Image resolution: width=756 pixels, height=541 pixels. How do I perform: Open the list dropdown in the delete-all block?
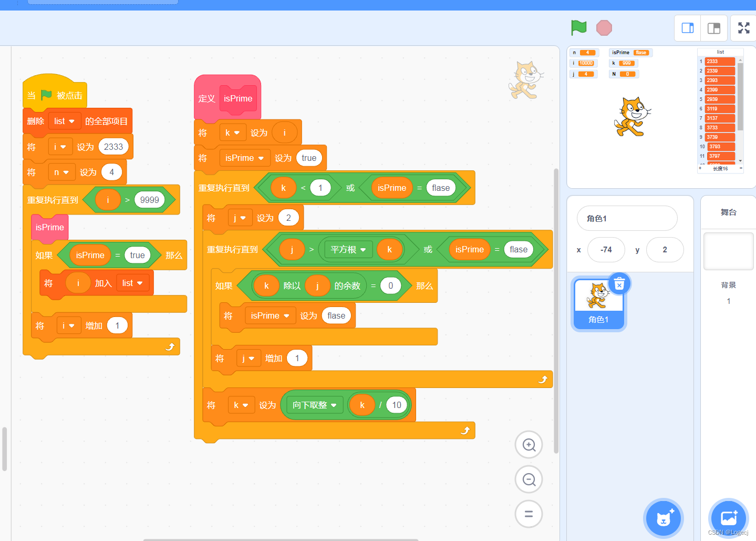(x=65, y=121)
